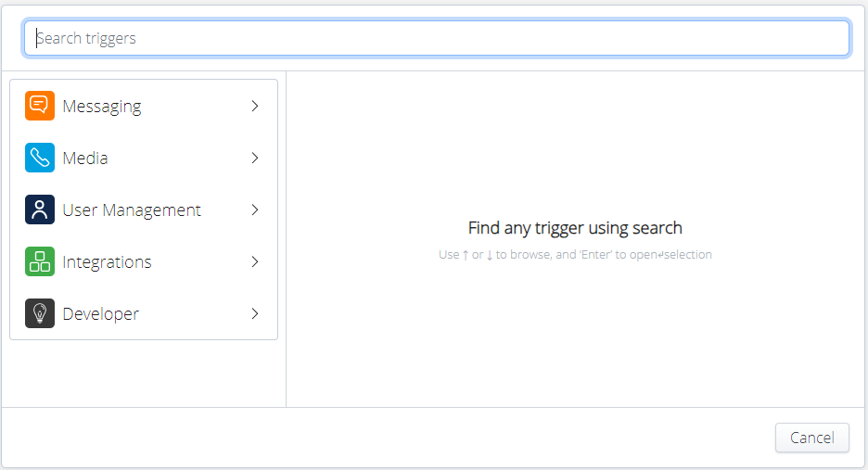Expand the Messaging category chevron

255,107
